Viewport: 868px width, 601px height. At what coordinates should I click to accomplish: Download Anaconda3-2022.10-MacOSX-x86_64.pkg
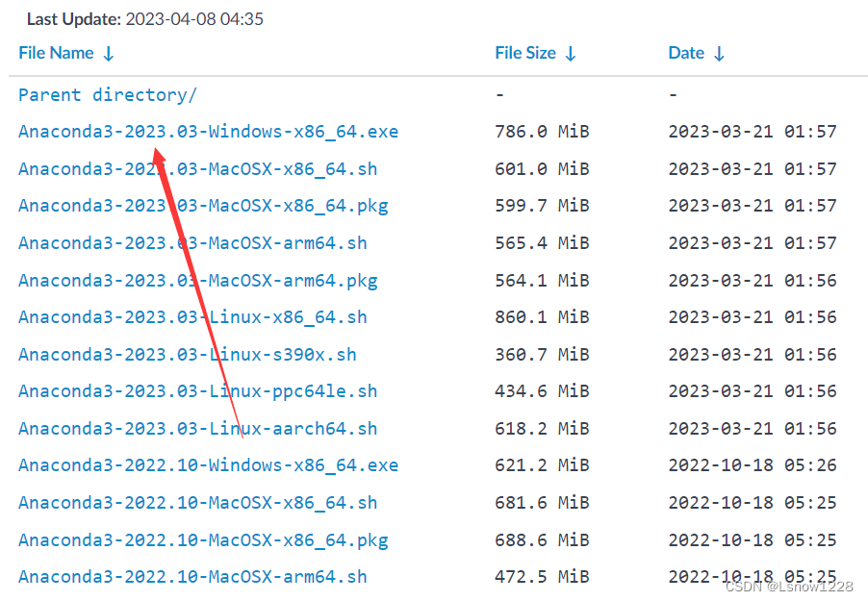point(203,539)
